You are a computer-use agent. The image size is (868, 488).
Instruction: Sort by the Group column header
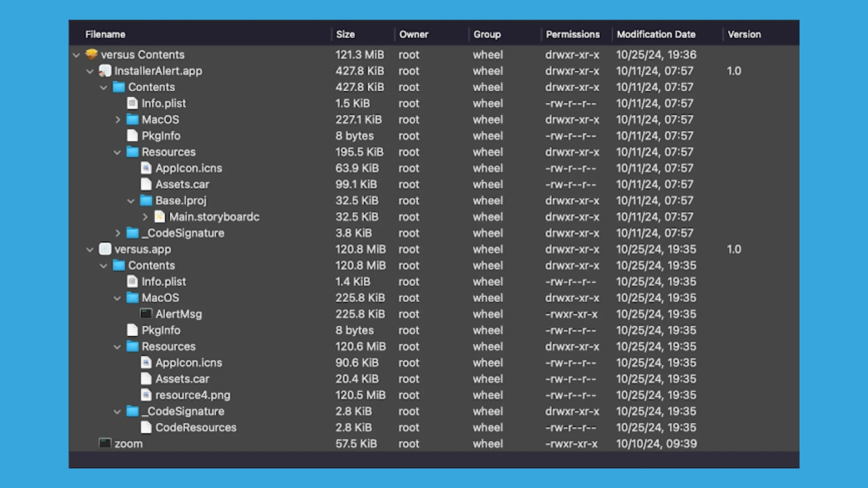pos(487,34)
